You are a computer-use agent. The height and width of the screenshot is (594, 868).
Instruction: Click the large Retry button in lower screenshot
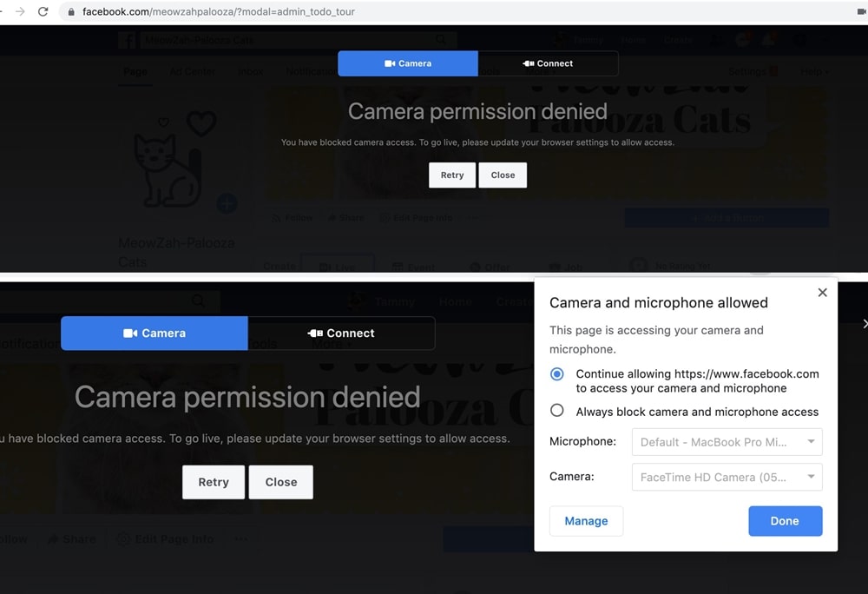pyautogui.click(x=214, y=482)
